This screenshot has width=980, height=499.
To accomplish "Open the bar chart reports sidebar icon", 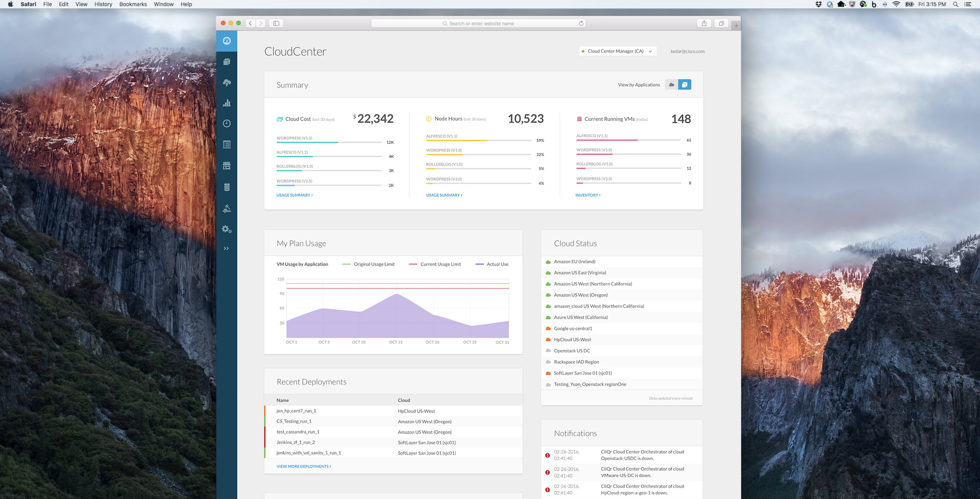I will click(227, 103).
